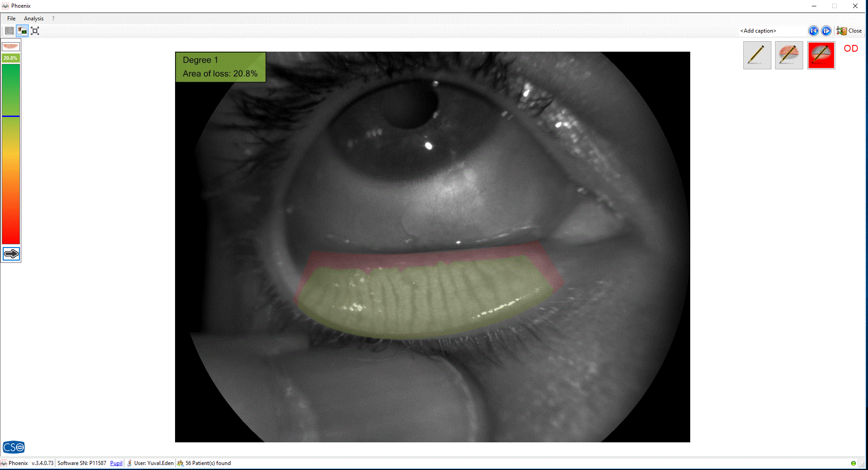Click the Degree 1 area of loss label
Screen dimensions: 868x470
pos(220,67)
